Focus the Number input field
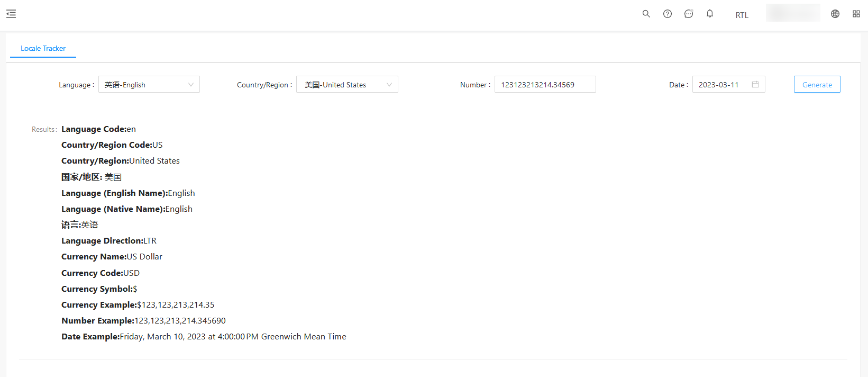Screen dimensions: 868x377 (x=545, y=85)
